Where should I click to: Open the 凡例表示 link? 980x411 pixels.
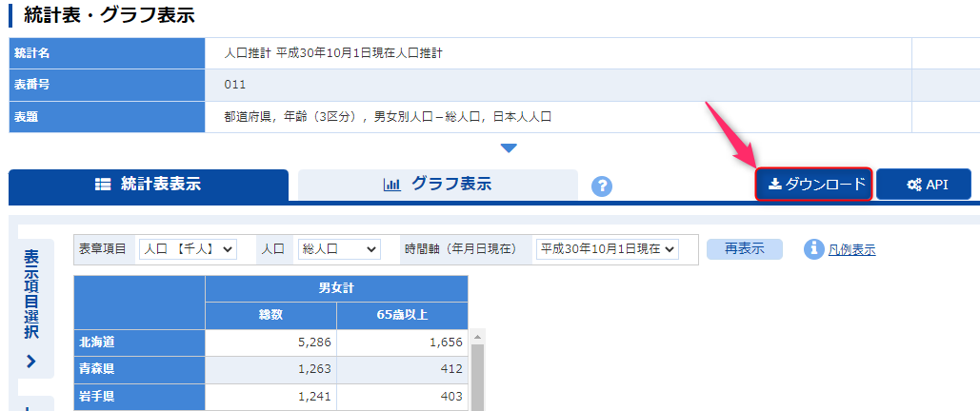coord(851,250)
